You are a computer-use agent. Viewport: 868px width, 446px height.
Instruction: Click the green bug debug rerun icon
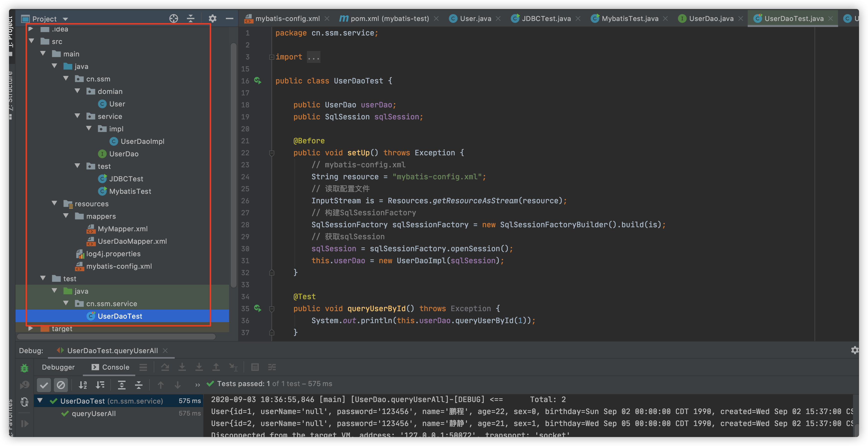[25, 368]
